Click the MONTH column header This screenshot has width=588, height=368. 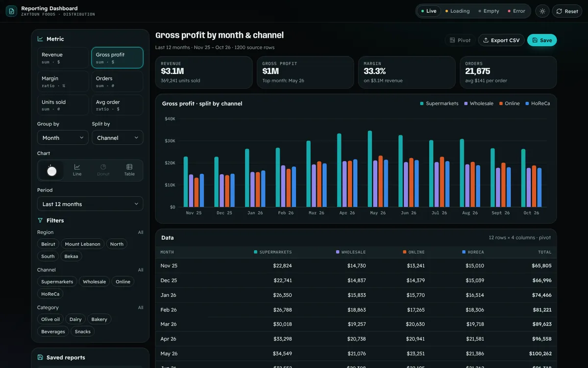point(167,252)
